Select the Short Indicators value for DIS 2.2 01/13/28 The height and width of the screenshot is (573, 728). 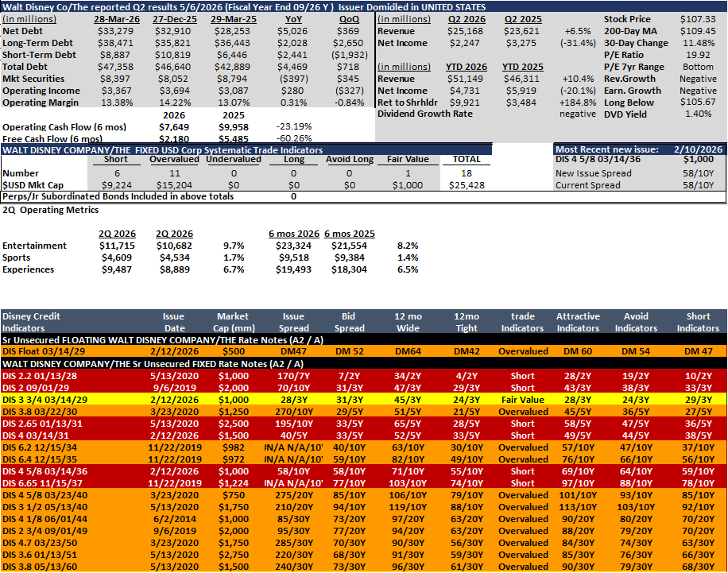tap(698, 376)
